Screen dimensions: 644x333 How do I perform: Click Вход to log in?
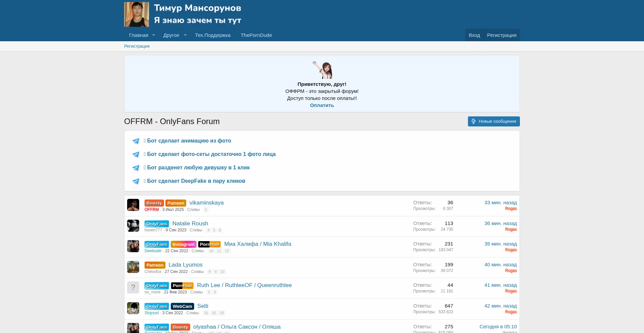click(x=474, y=35)
